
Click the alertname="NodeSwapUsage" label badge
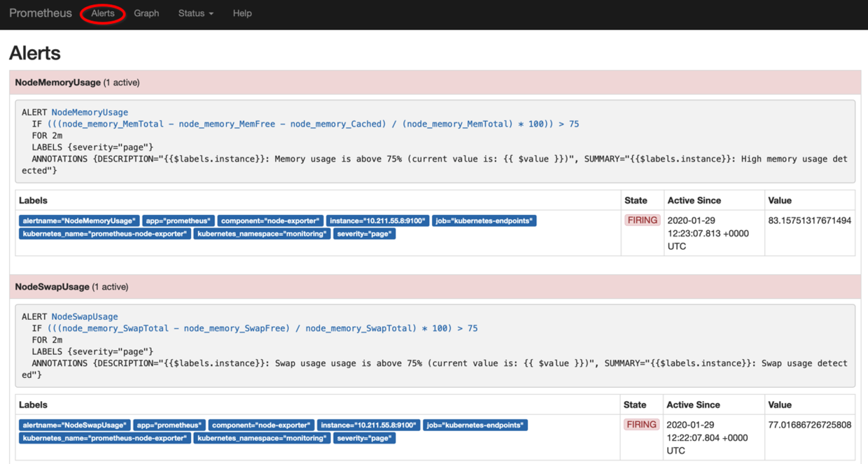pyautogui.click(x=74, y=426)
